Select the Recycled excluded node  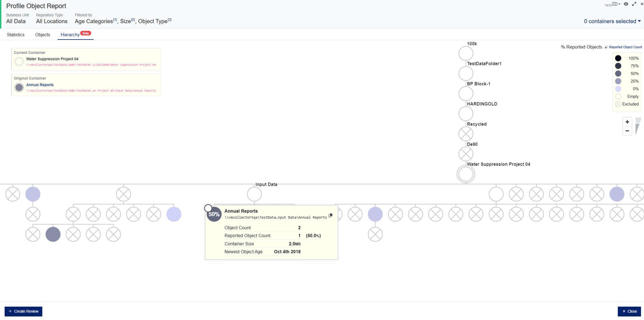(x=466, y=134)
